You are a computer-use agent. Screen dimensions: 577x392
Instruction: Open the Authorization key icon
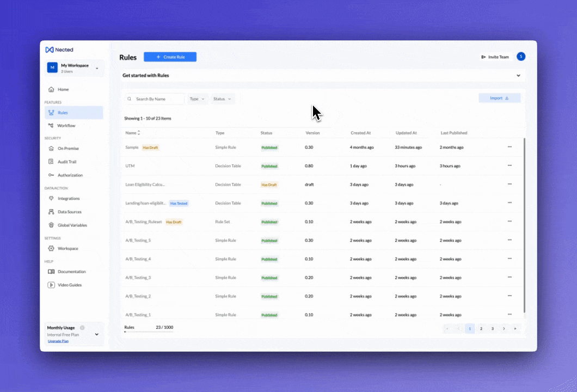[x=51, y=175]
